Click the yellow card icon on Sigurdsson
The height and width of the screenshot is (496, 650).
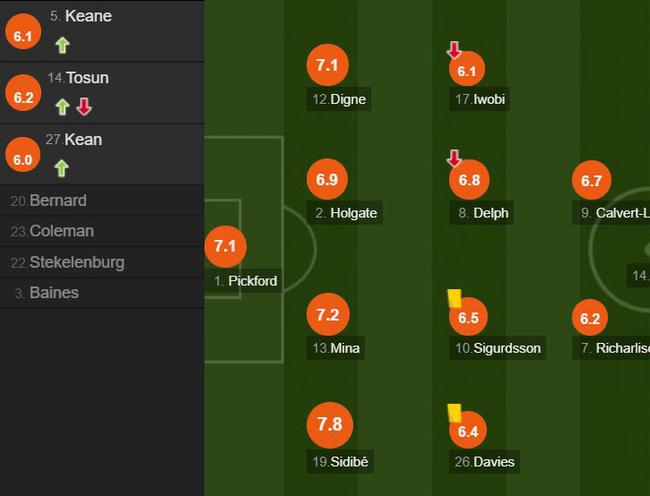(454, 298)
